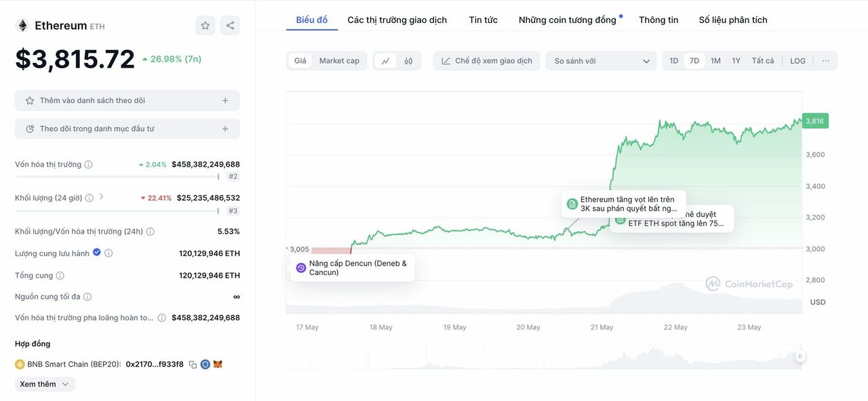This screenshot has height=401, width=868.
Task: Open info icon next to Lượng cung lưu hành
Action: point(108,253)
